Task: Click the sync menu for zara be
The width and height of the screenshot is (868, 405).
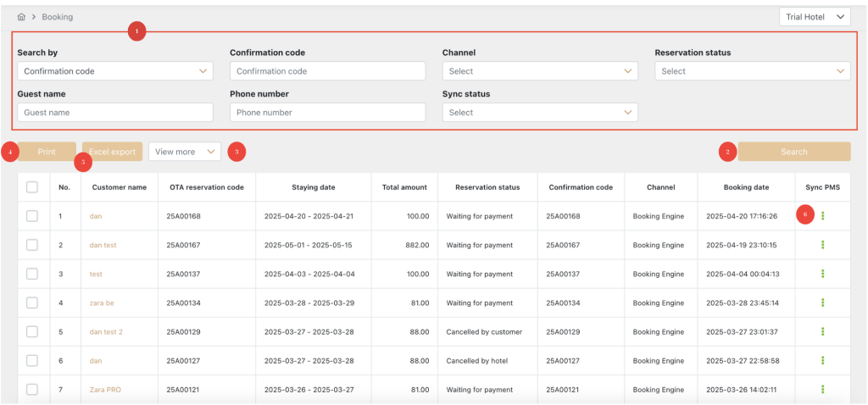Action: tap(822, 302)
